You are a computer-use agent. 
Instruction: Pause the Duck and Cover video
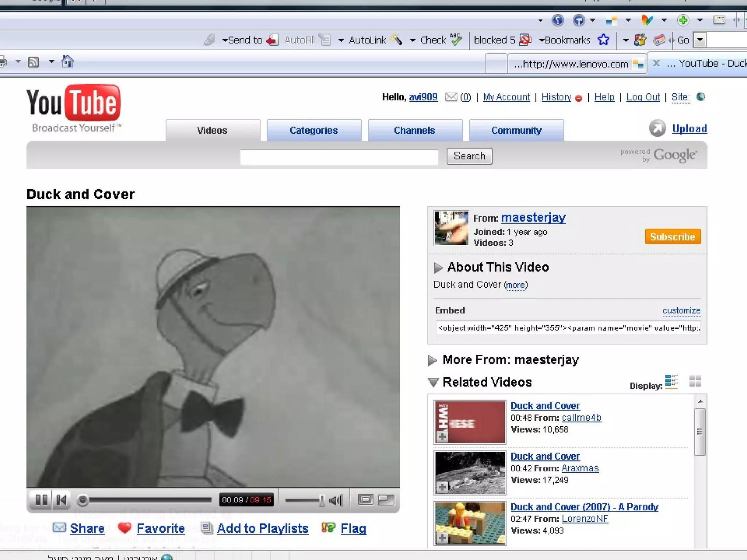[41, 499]
